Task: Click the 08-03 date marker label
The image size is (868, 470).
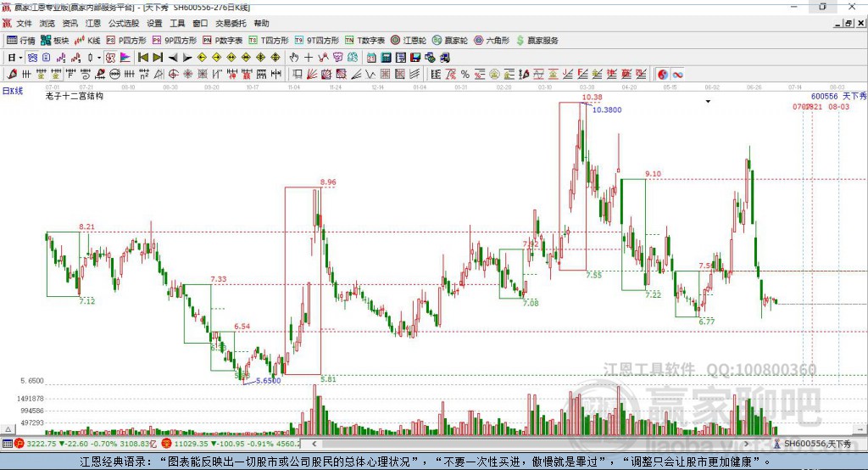Action: click(838, 106)
